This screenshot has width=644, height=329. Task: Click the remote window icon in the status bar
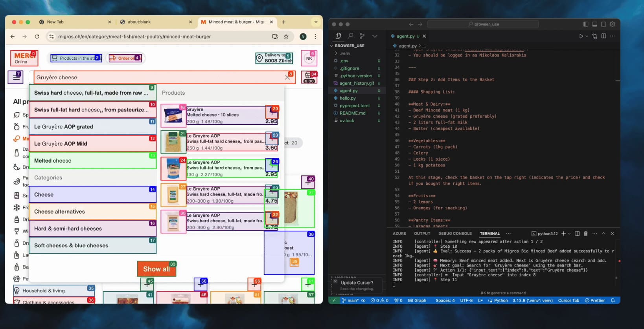(x=334, y=300)
